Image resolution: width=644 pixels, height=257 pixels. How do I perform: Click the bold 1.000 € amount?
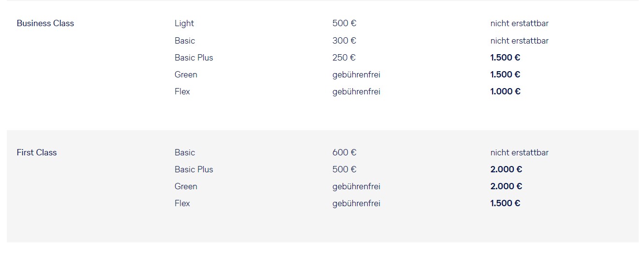pos(505,91)
